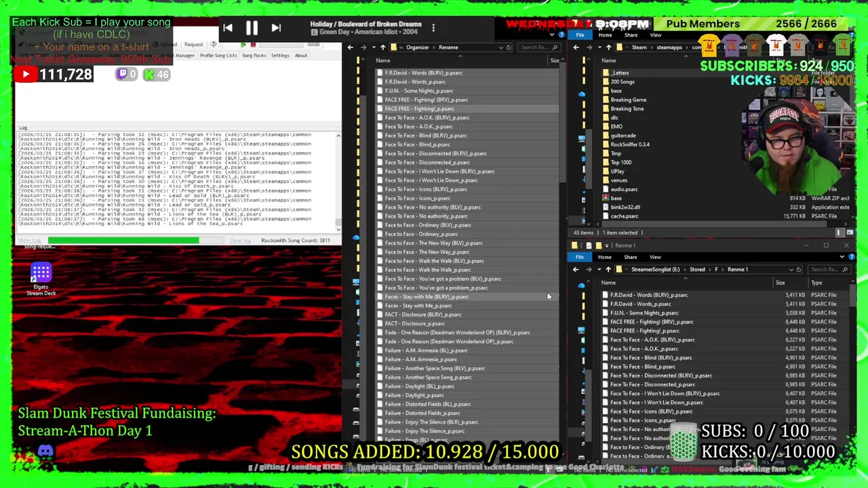
Task: Sort Rename window by the Size column
Action: pos(555,60)
